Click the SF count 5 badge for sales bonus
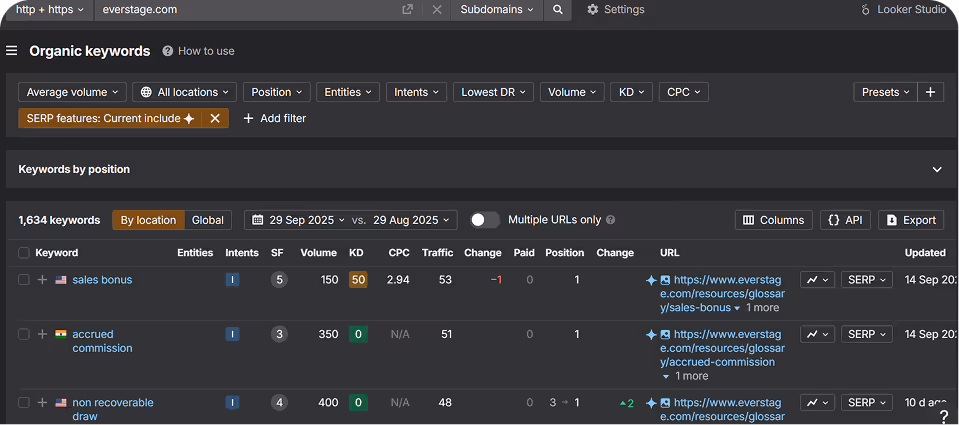Viewport: 959px width, 425px height. (280, 280)
